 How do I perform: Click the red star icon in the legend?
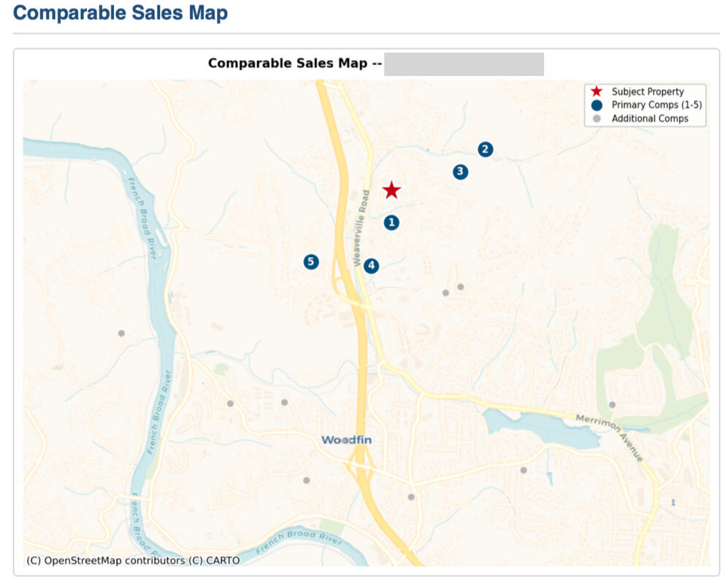(597, 92)
